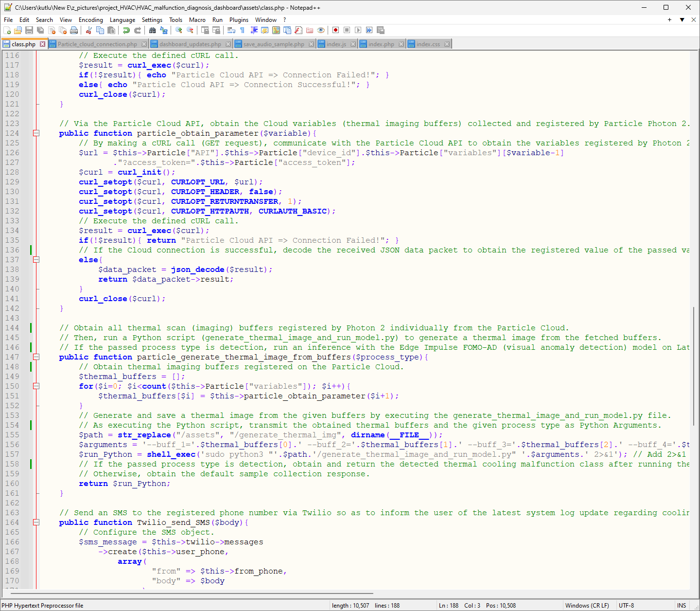Click the Print icon in toolbar
This screenshot has height=611, width=700.
click(74, 30)
